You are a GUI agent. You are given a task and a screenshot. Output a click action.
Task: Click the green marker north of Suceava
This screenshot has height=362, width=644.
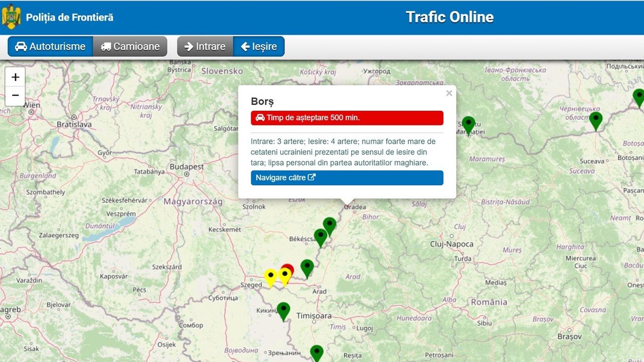point(596,121)
